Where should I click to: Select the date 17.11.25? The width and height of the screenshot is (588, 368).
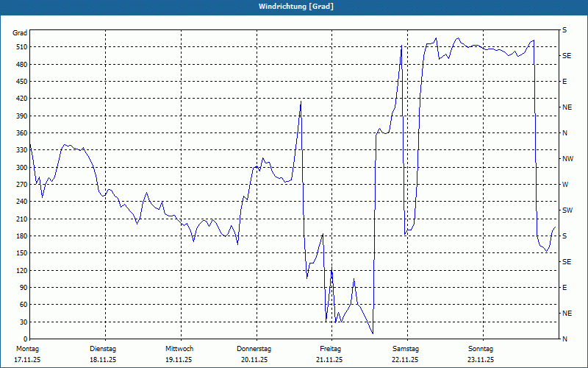click(27, 360)
